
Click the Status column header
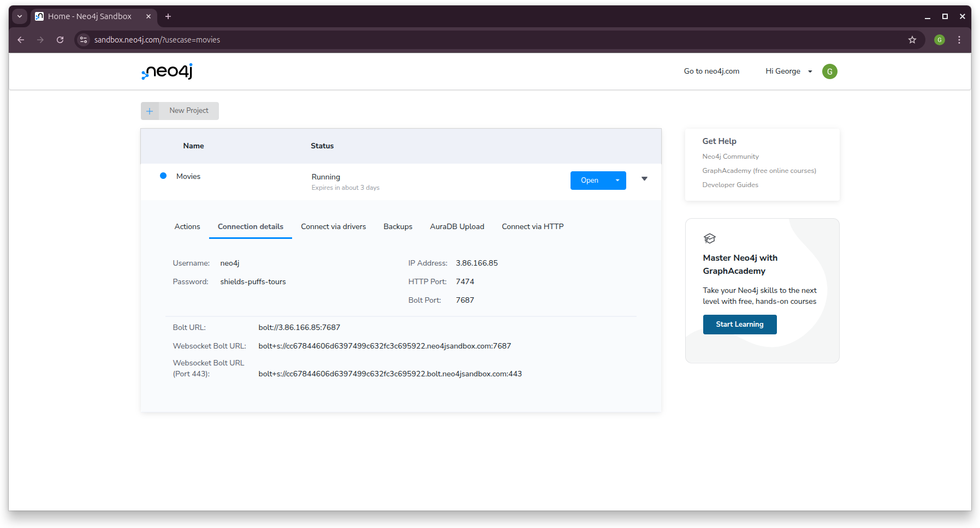tap(322, 146)
